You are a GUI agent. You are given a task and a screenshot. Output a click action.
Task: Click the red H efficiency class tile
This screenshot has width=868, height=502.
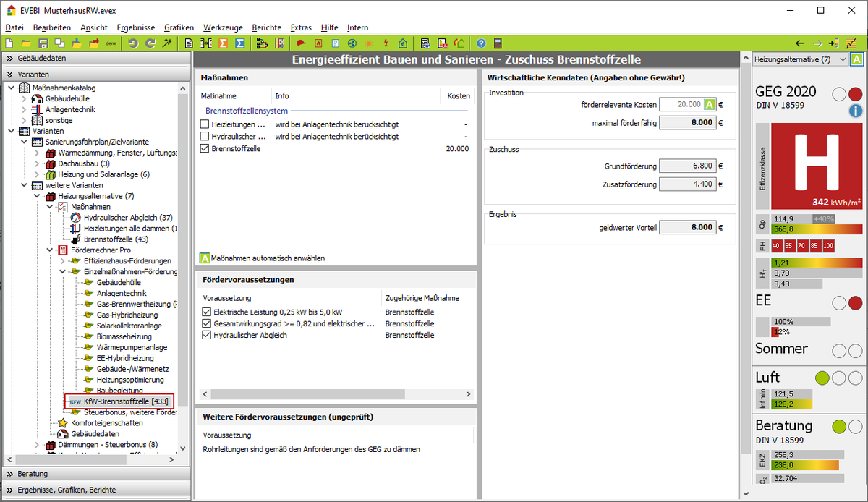coord(817,165)
